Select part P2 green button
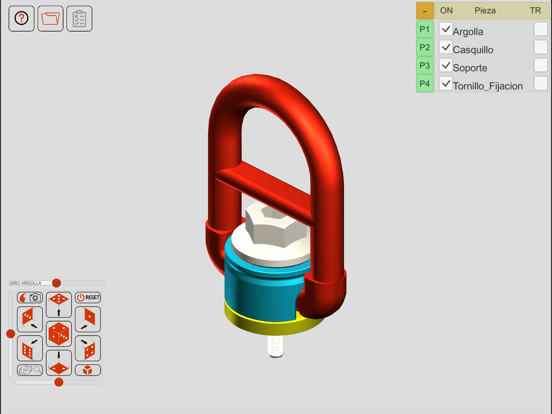The height and width of the screenshot is (414, 552). click(425, 47)
